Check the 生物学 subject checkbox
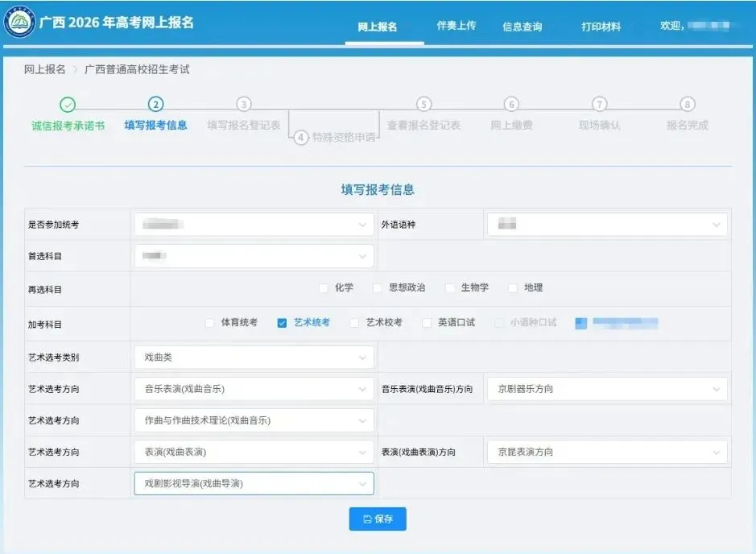 tap(450, 287)
